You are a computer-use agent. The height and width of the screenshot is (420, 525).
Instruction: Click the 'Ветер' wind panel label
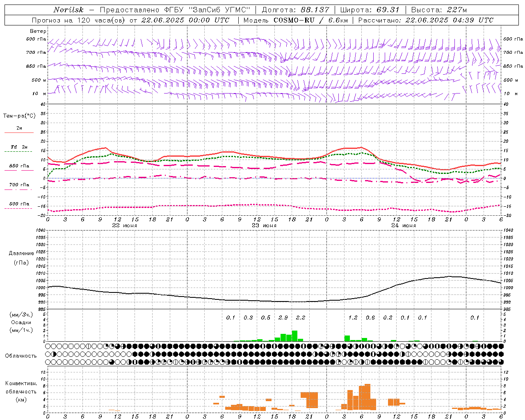click(38, 31)
